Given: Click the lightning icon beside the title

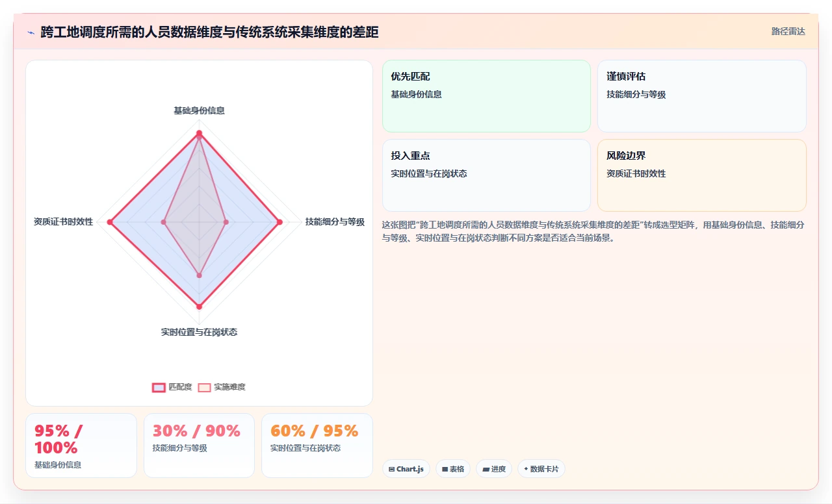Looking at the screenshot, I should 31,32.
